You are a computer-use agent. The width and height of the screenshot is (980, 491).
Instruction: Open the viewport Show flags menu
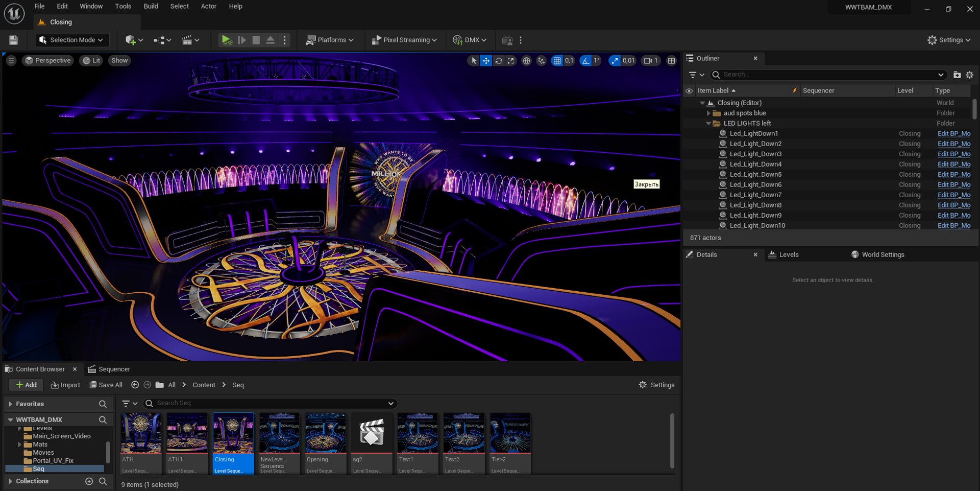pos(119,60)
